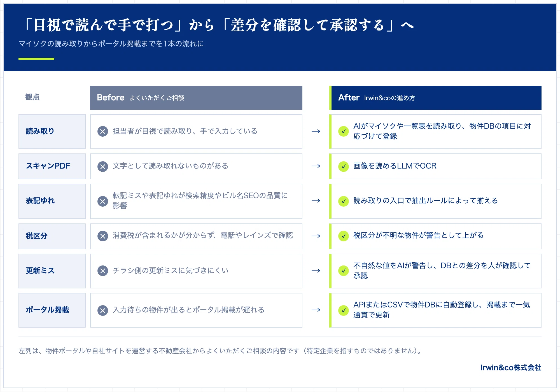Screen dimensions: 560x392
Task: Click the After Irwin&coの進め方 header
Action: click(x=435, y=98)
